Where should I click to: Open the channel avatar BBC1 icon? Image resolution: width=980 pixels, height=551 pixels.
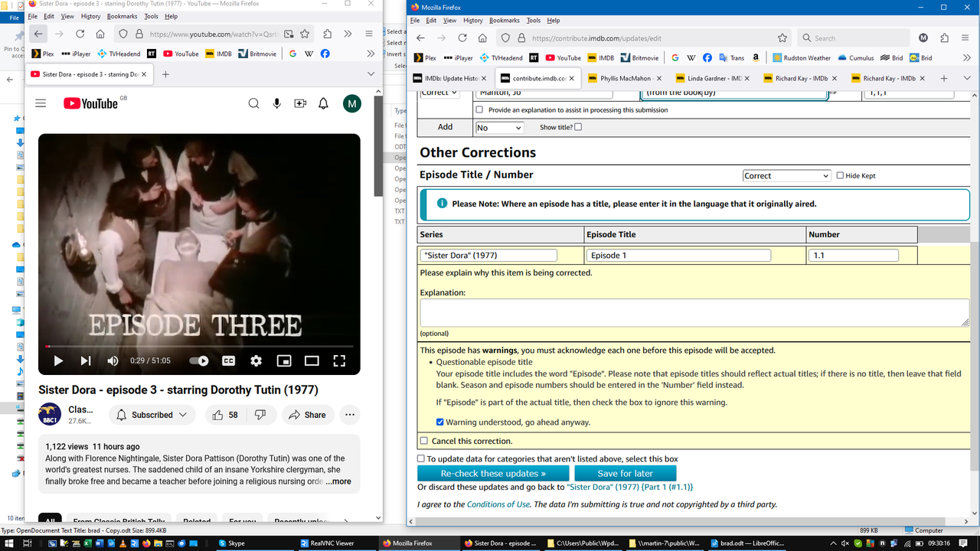pos(50,414)
